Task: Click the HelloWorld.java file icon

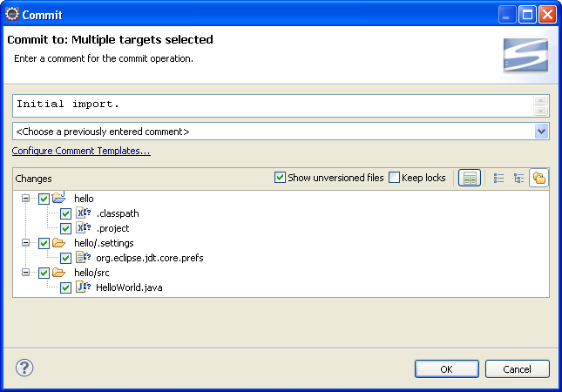Action: point(83,287)
